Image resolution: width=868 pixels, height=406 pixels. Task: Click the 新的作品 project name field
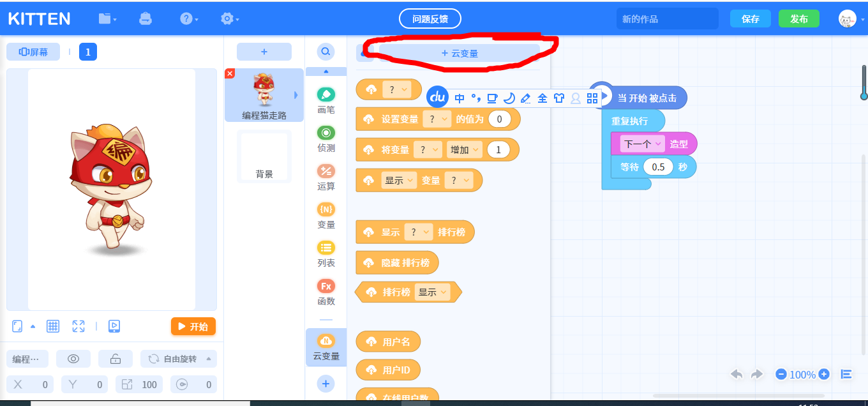[668, 19]
